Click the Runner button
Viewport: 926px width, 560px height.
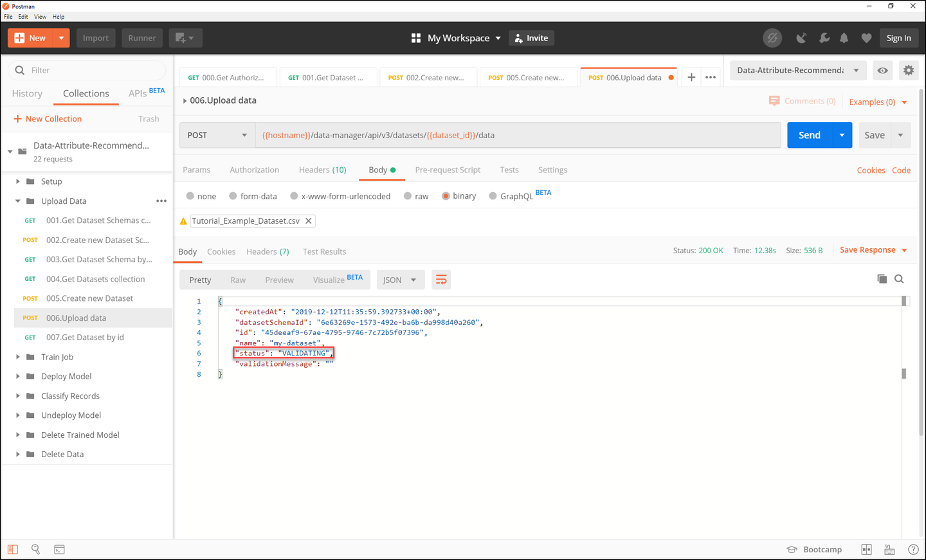(x=142, y=38)
